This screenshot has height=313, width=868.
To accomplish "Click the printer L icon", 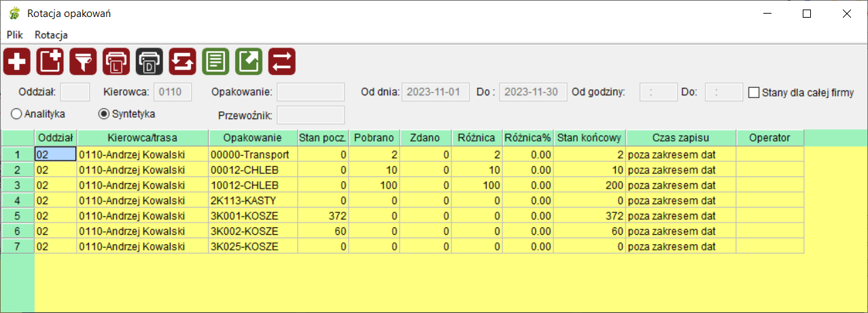I will (116, 62).
